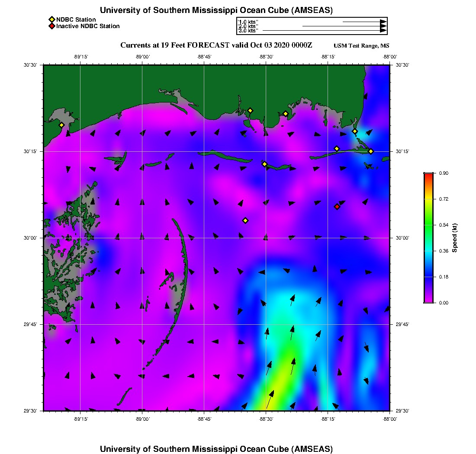Click the 2.0 kts scale label

click(248, 26)
